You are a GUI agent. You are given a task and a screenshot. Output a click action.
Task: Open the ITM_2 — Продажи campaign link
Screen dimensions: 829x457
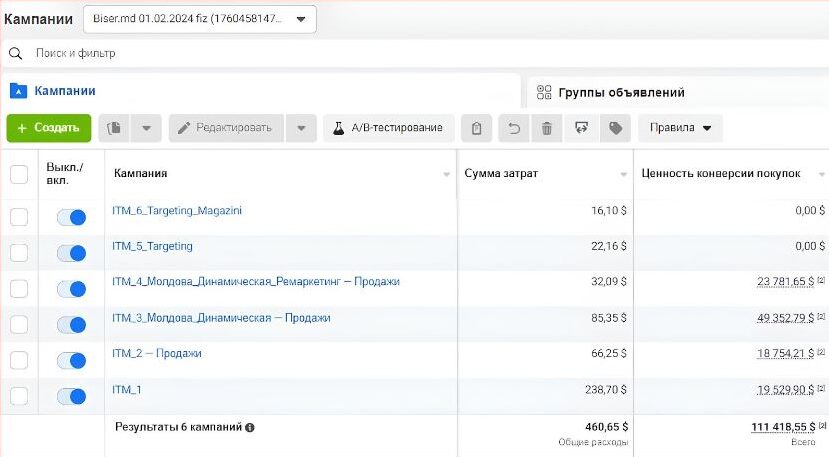point(157,354)
